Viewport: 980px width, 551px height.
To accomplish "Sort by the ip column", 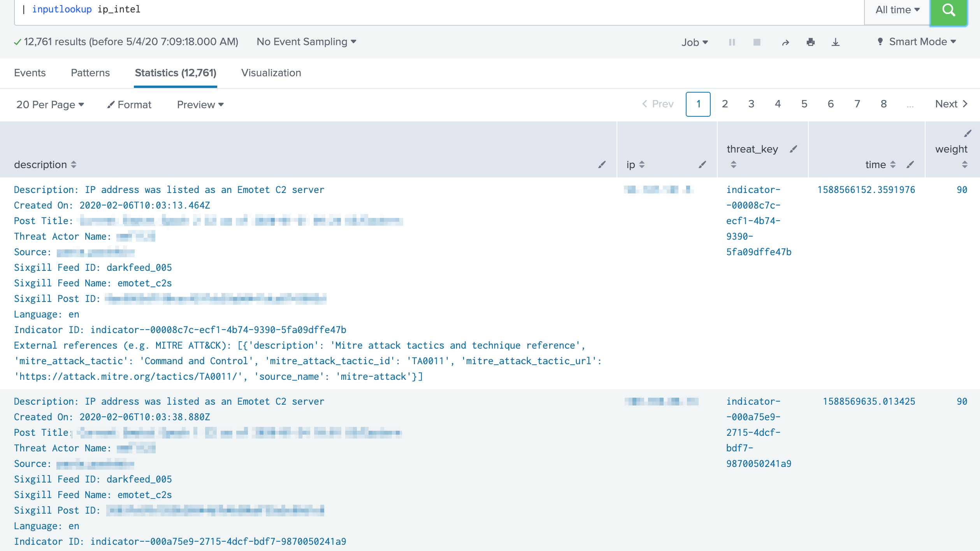I will pos(636,165).
